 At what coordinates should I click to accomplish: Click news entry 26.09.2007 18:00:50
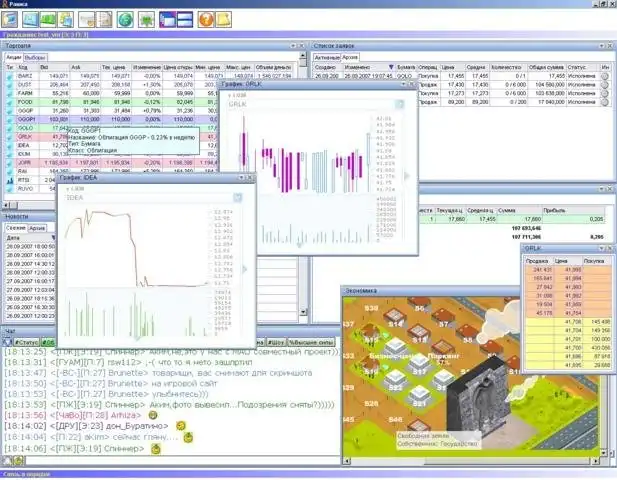pos(30,246)
